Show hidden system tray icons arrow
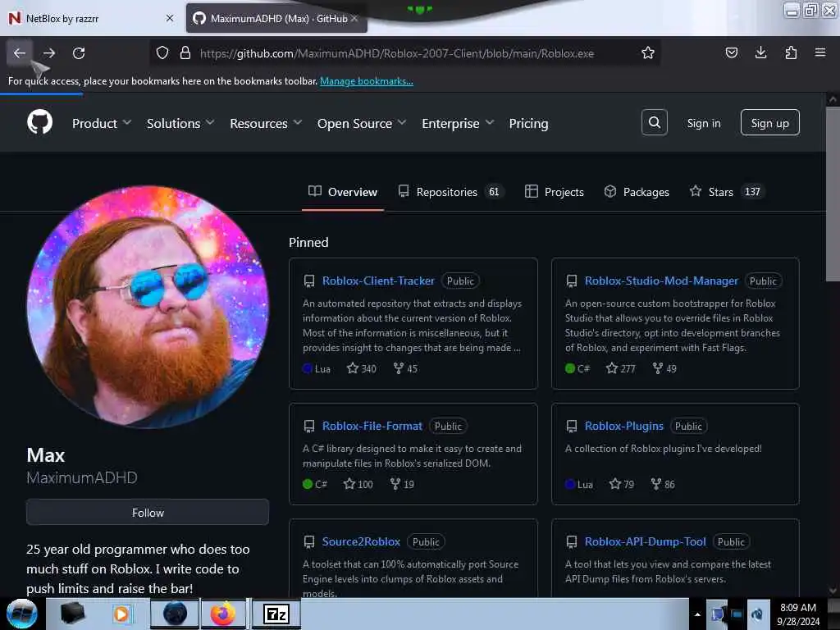 (x=697, y=614)
